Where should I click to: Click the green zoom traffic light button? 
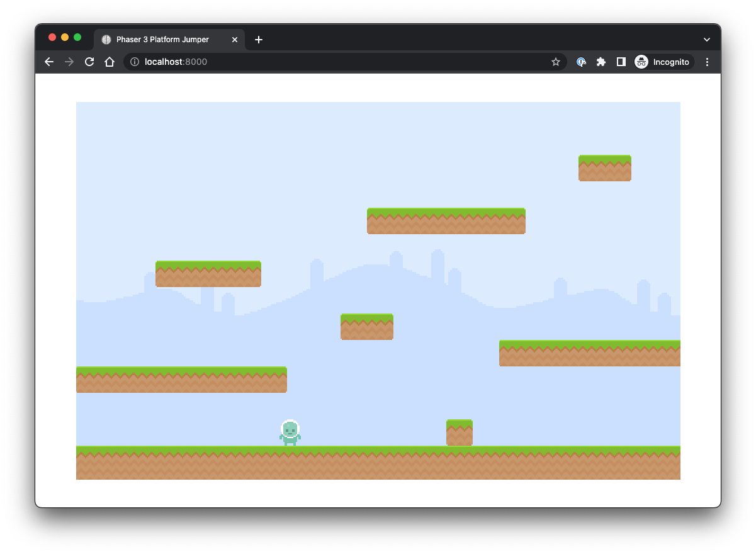tap(77, 38)
